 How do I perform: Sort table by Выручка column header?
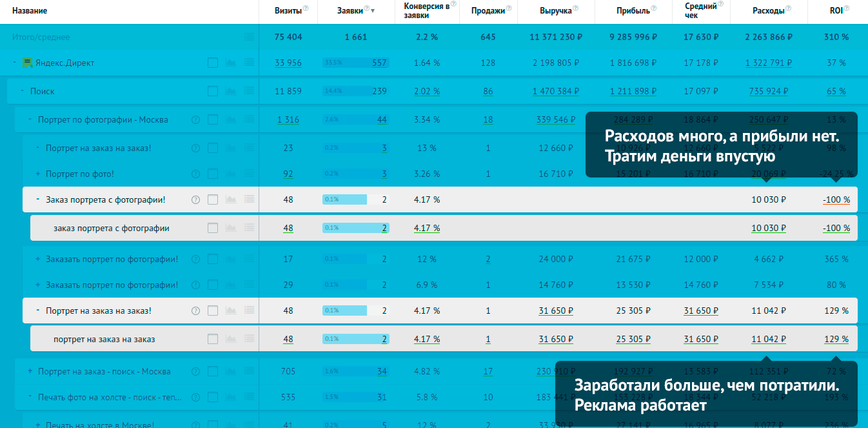click(556, 11)
